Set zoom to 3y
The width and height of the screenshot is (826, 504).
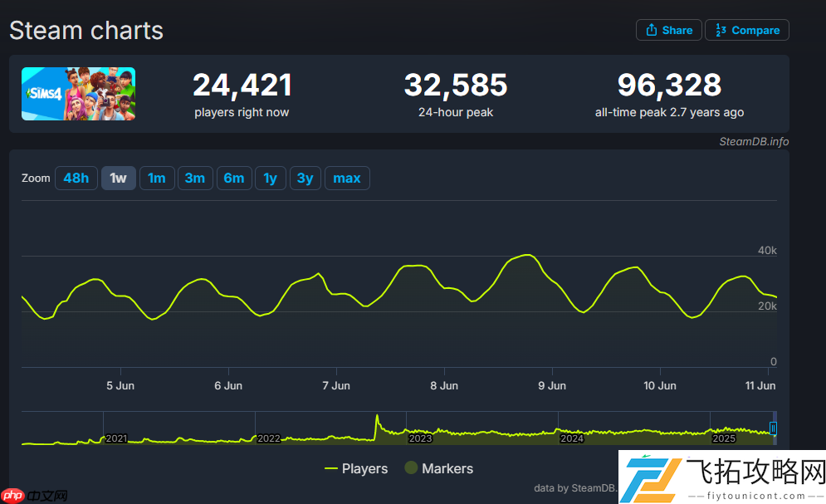(305, 178)
